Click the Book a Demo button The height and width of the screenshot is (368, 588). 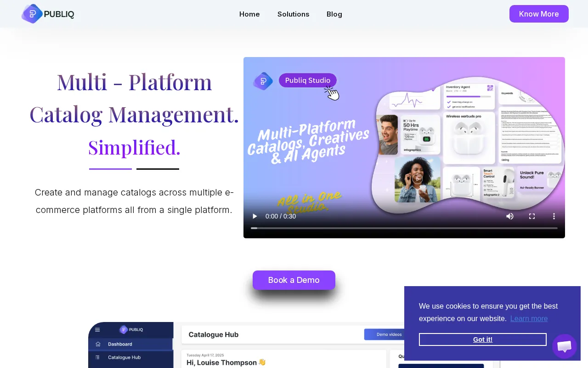(x=294, y=280)
